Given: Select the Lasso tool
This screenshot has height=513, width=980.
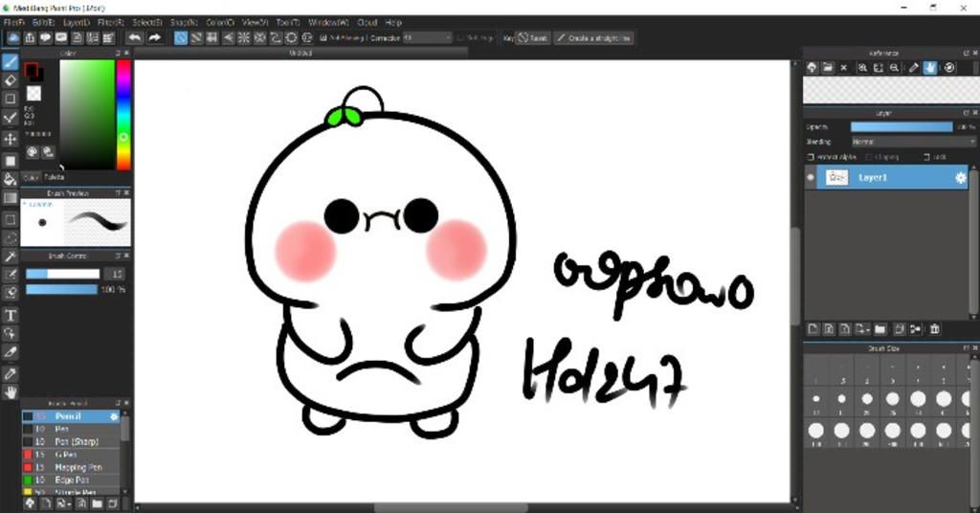Looking at the screenshot, I should click(x=10, y=238).
